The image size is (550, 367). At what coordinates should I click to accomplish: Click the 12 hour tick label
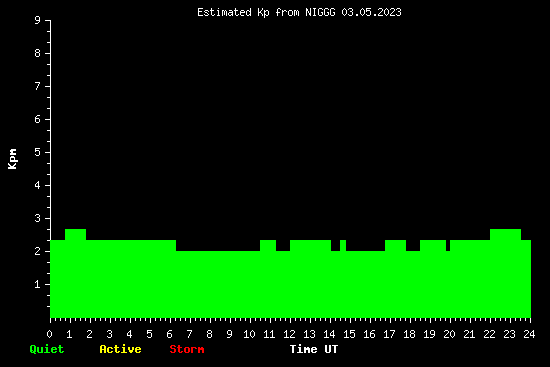289,334
